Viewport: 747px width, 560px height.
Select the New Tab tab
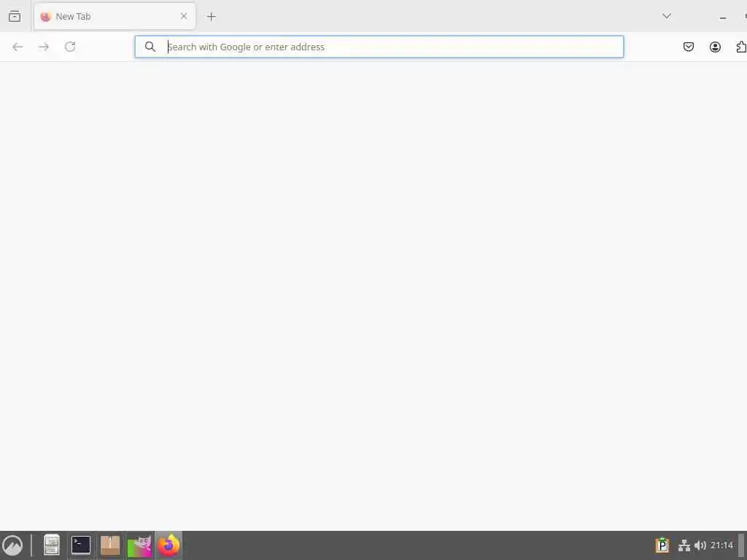(x=115, y=16)
